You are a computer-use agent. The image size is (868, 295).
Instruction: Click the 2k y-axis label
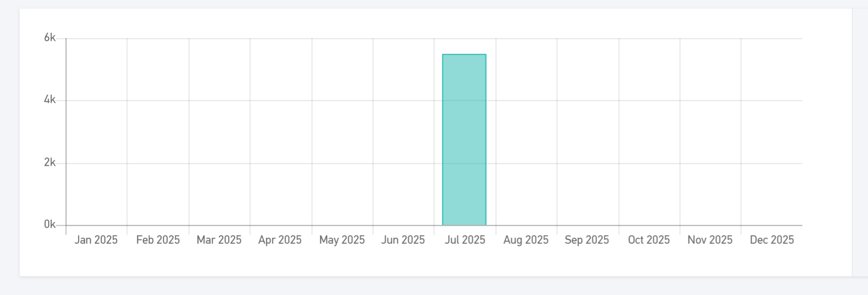50,163
